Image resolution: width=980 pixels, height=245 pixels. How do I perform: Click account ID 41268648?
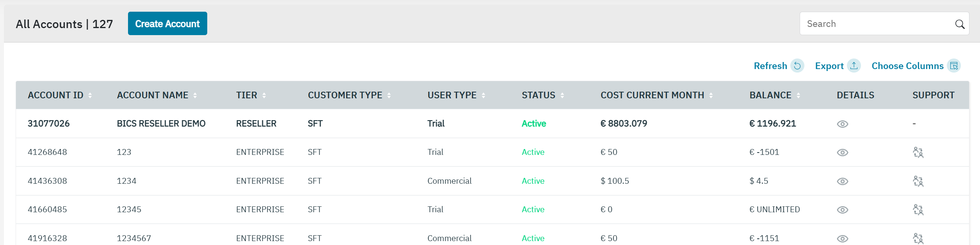[x=47, y=152]
